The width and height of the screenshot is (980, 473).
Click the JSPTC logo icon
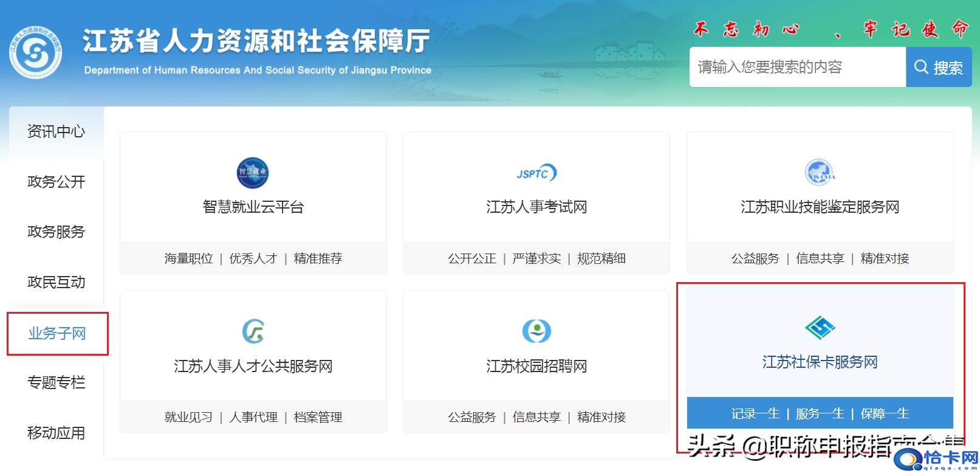pyautogui.click(x=536, y=173)
